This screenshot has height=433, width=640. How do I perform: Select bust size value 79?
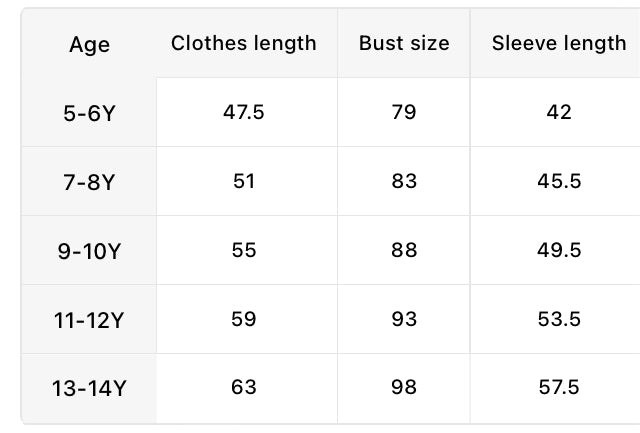(x=404, y=112)
